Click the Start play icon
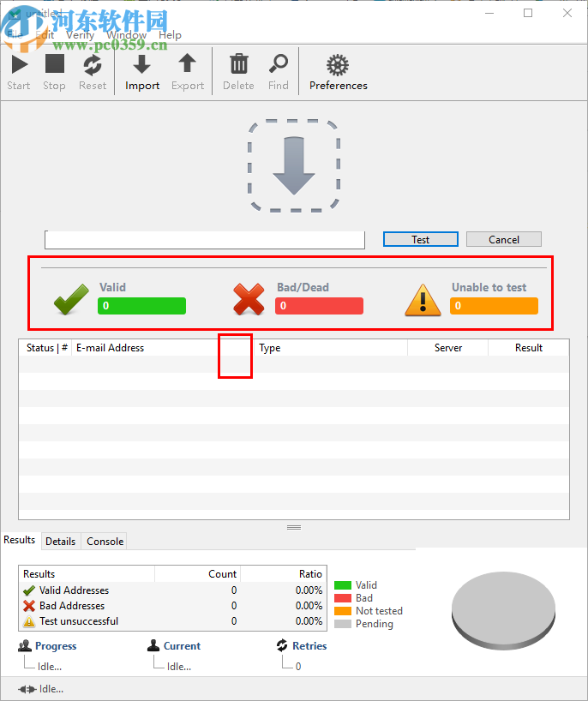The image size is (588, 701). (x=20, y=64)
